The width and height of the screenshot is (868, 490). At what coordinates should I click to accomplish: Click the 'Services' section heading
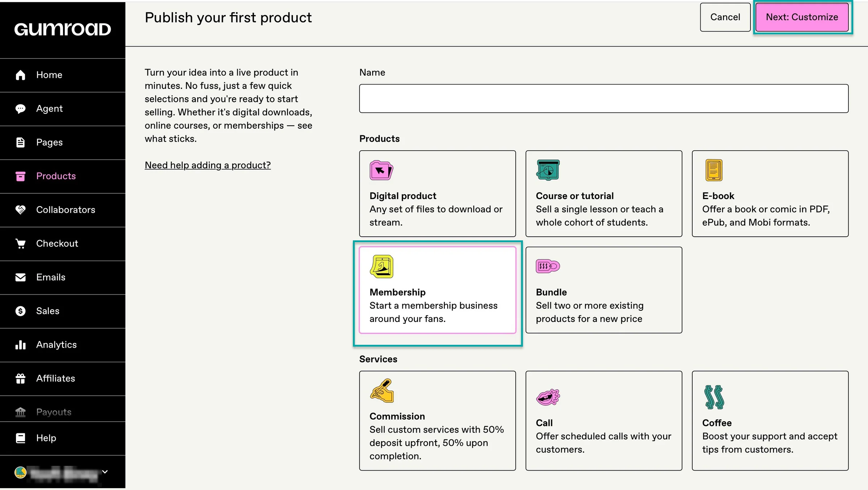pos(378,359)
